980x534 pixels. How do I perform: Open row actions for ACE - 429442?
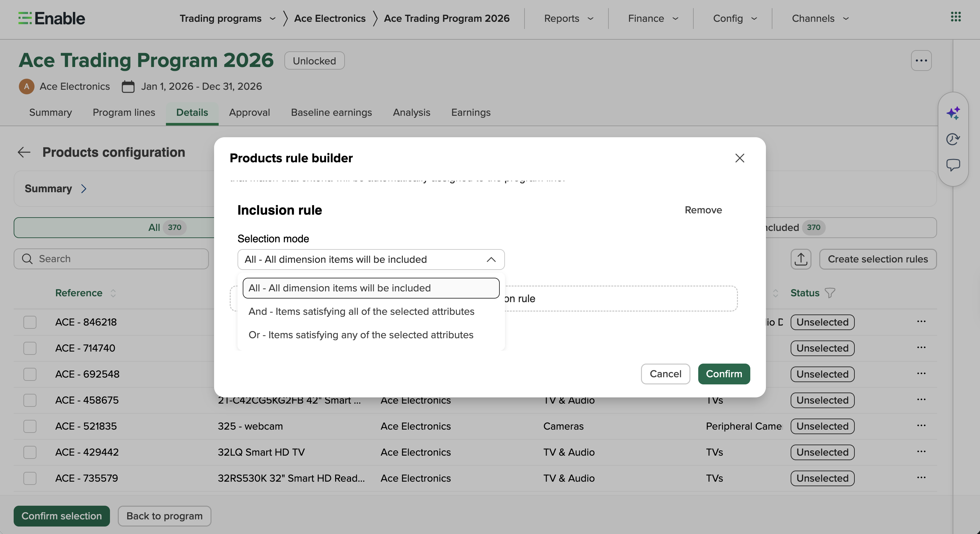[x=921, y=452]
